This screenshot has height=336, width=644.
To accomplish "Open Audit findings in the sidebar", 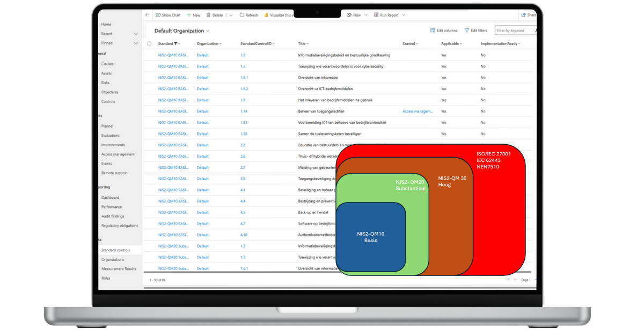I will pyautogui.click(x=113, y=216).
